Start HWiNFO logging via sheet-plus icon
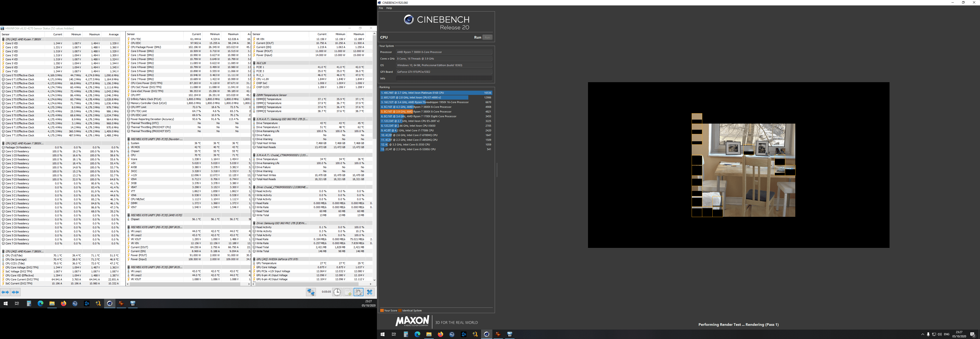The width and height of the screenshot is (980, 339). point(348,292)
